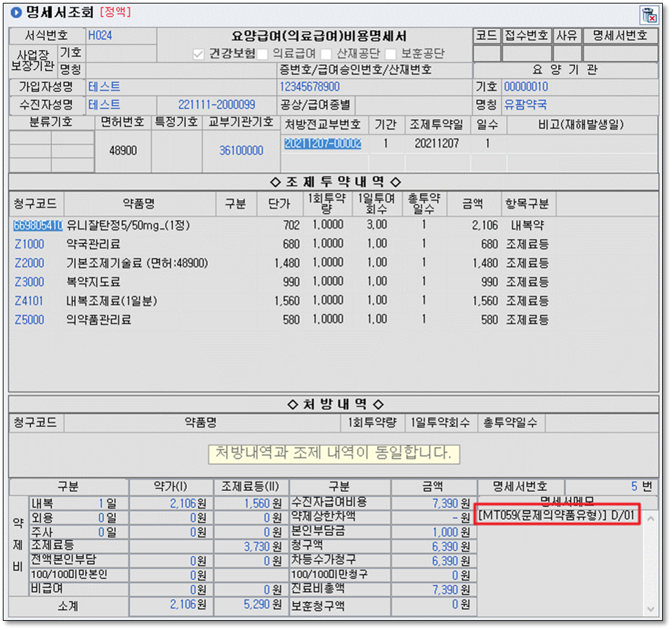Click the 교부기관기호 value 36100000

pos(241,151)
